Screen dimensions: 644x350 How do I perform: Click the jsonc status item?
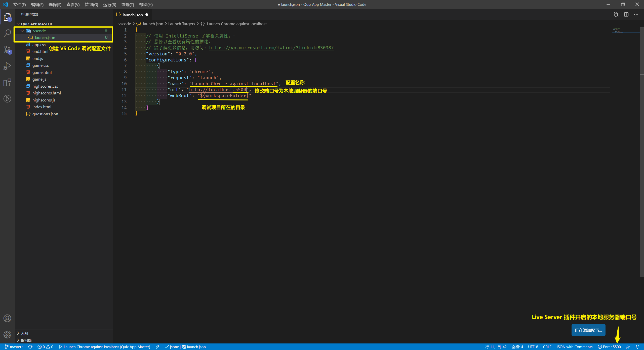coord(172,347)
